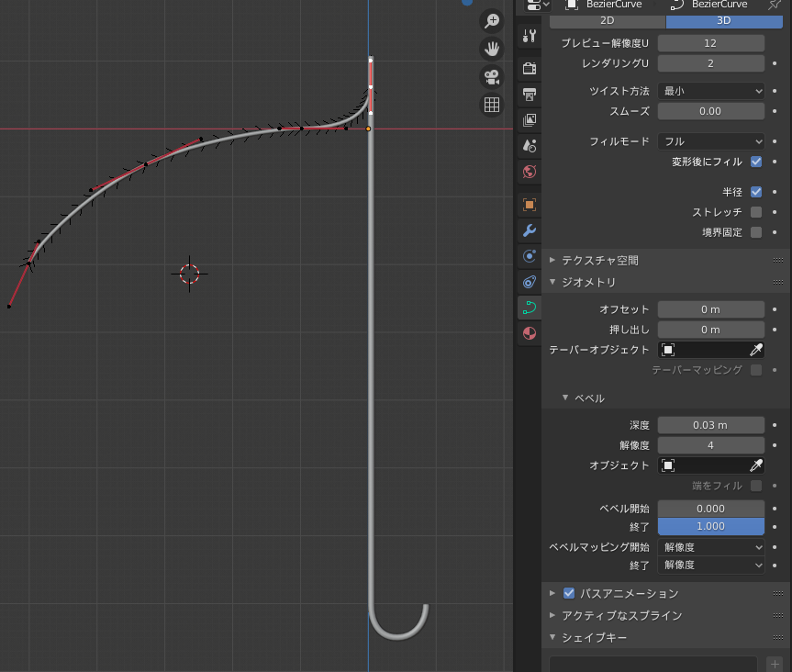Viewport: 792px width, 672px height.
Task: Click the pan view hand icon
Action: click(492, 49)
